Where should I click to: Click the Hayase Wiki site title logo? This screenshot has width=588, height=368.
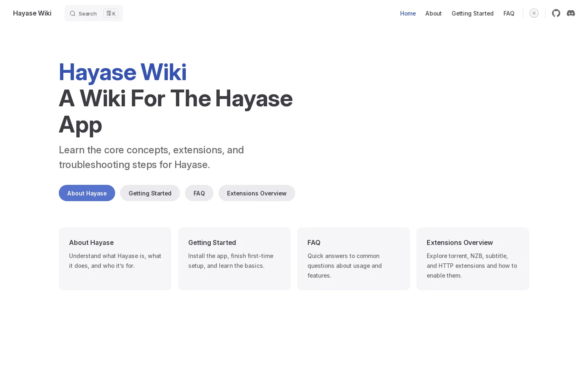pyautogui.click(x=32, y=13)
